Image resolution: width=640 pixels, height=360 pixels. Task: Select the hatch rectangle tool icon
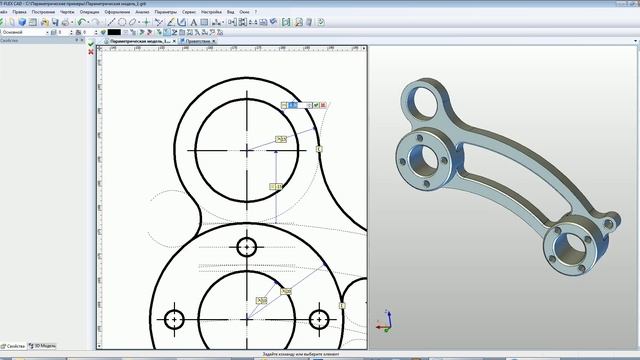point(204,22)
